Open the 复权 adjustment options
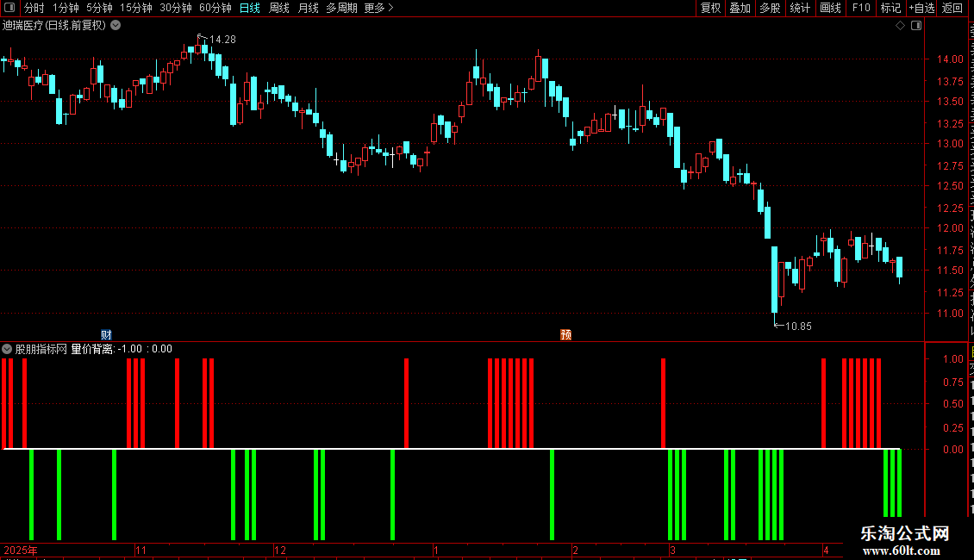Viewport: 974px width, 560px height. click(710, 8)
